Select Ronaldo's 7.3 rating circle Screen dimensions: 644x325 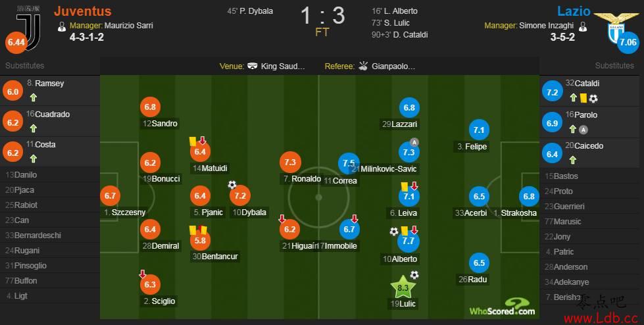pyautogui.click(x=290, y=162)
